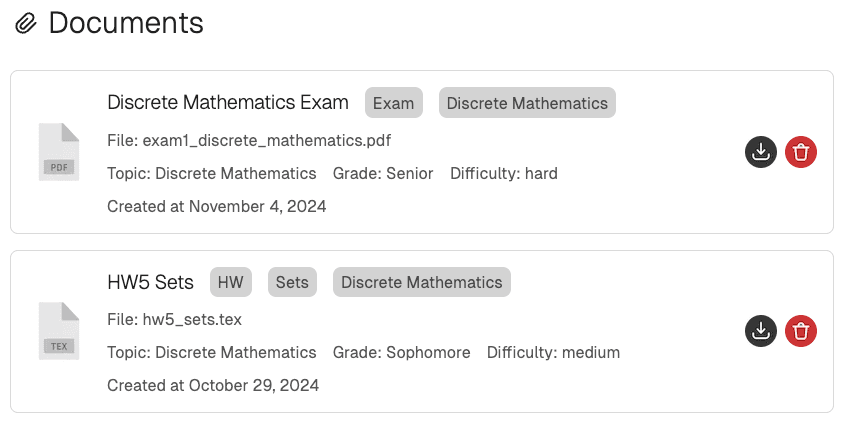Select the HW tag

231,282
